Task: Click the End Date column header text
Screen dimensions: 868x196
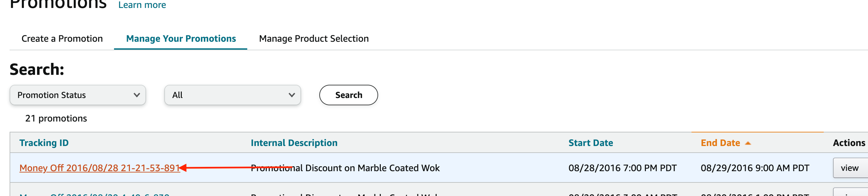Action: [x=720, y=143]
